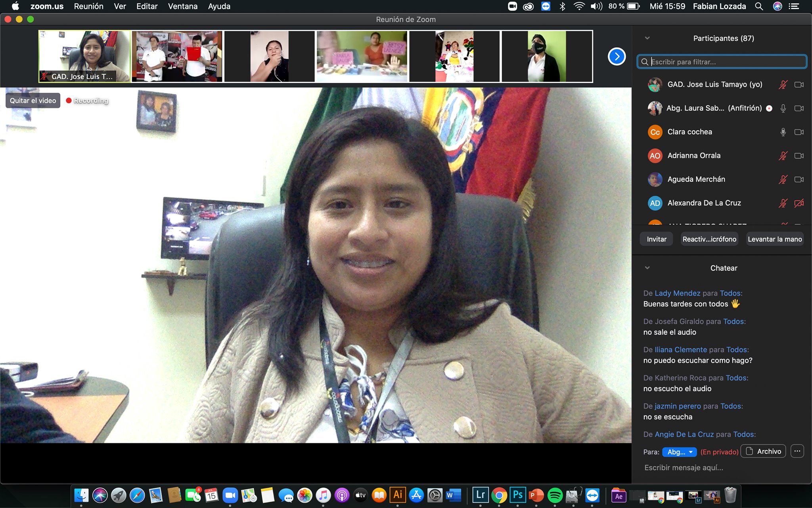Click Clara cochea's microphone icon
Image resolution: width=812 pixels, height=508 pixels.
[x=783, y=132]
